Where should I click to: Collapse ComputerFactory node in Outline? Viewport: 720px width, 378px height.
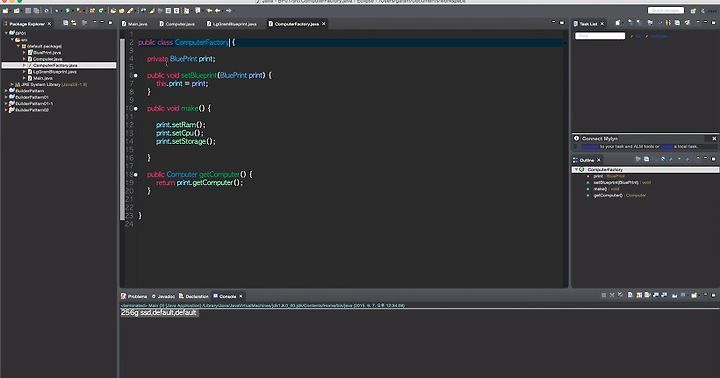tap(576, 170)
